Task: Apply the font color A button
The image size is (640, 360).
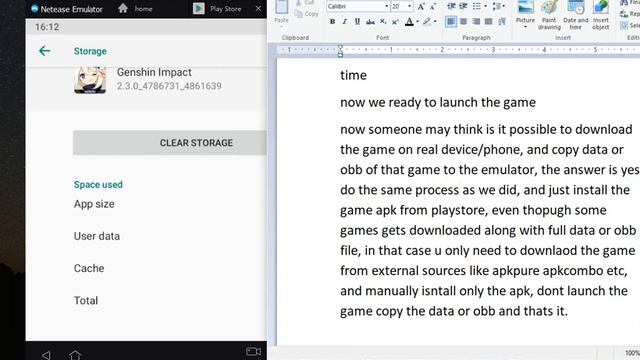Action: [409, 22]
